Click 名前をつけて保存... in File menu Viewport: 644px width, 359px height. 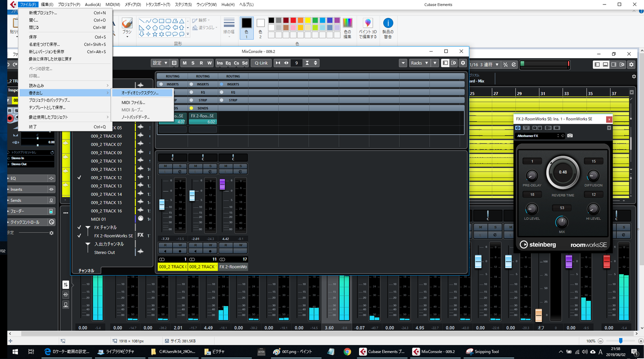pyautogui.click(x=65, y=45)
